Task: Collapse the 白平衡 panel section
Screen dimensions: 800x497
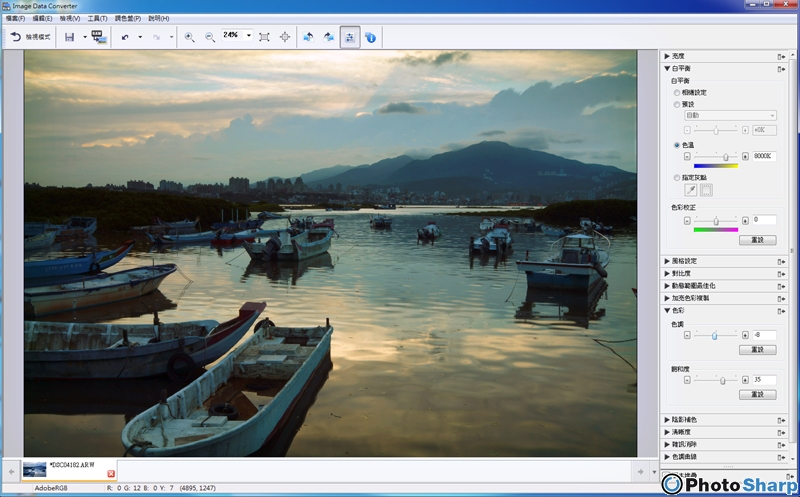Action: pyautogui.click(x=666, y=68)
